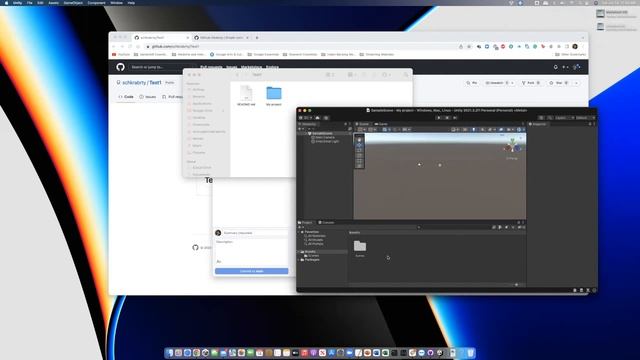Click the scene orientation gizmo

point(512,146)
